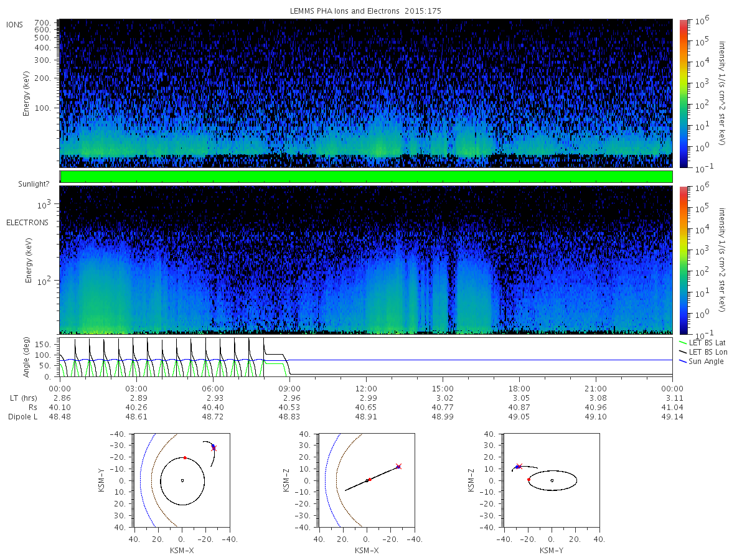Click the angle line plot panel
Image resolution: width=747 pixels, height=560 pixels.
tap(366, 357)
